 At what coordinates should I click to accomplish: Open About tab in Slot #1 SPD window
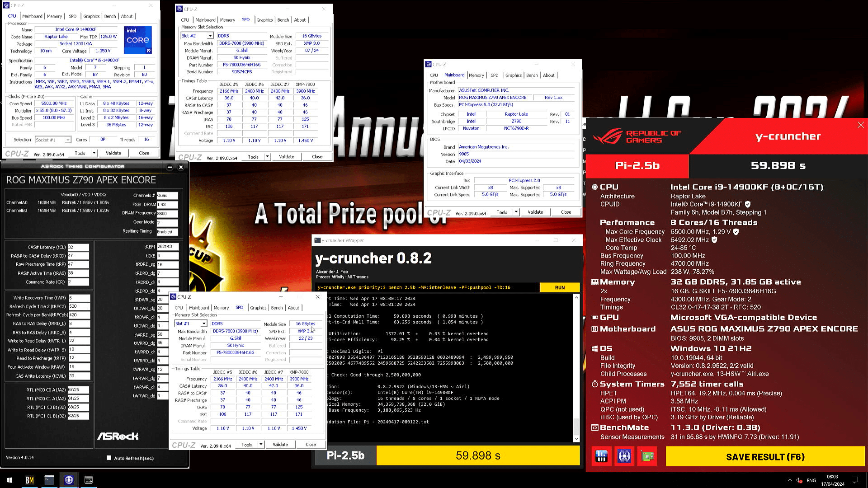click(293, 308)
